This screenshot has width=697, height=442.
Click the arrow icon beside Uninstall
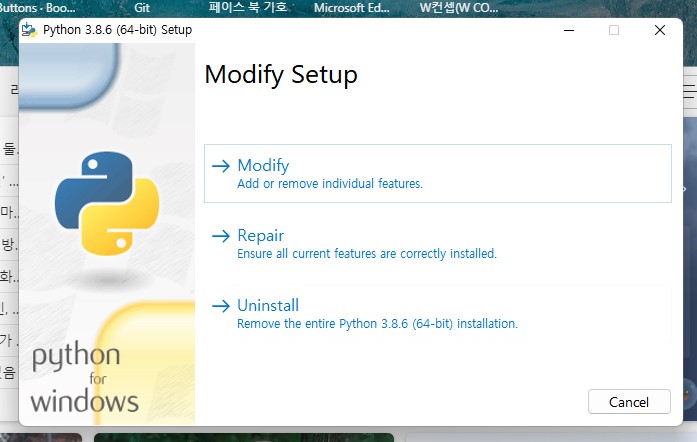[221, 305]
